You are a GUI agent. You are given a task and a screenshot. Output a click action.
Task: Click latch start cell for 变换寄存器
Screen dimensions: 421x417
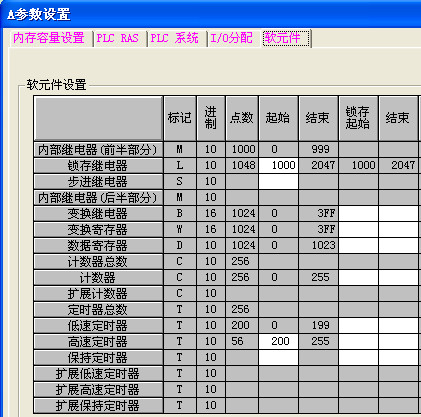click(x=358, y=229)
